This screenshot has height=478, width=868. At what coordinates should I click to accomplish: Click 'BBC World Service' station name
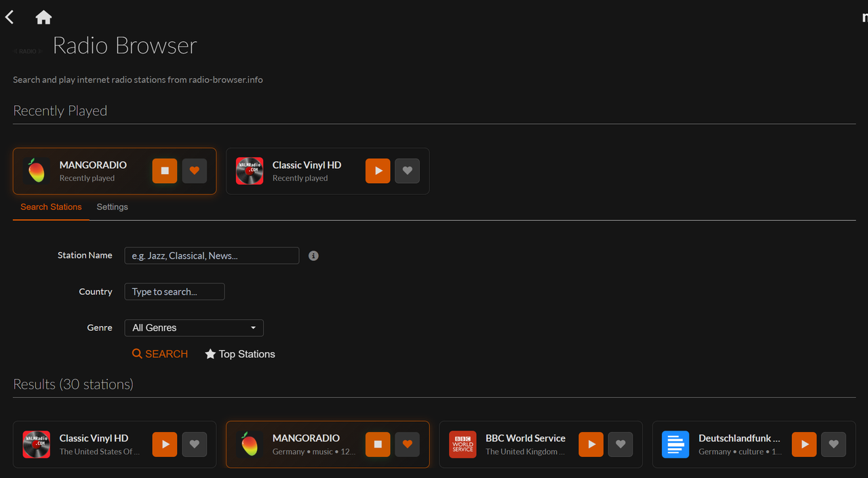coord(526,438)
